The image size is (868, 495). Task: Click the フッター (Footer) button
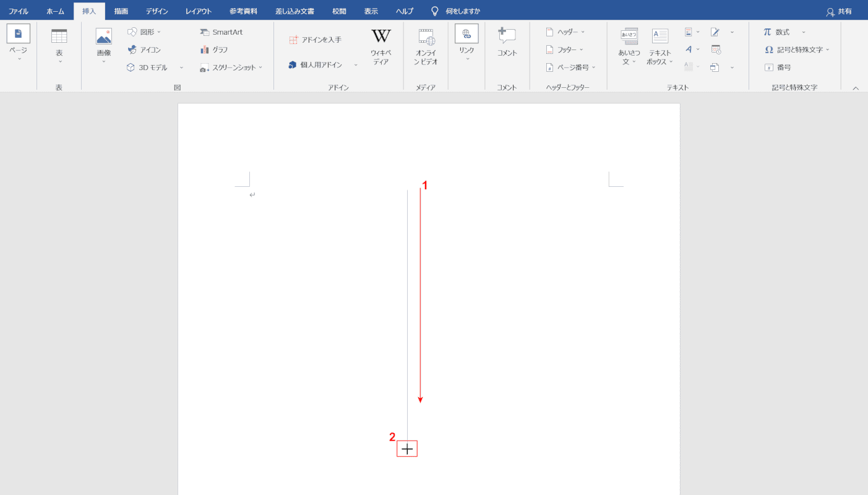[564, 49]
